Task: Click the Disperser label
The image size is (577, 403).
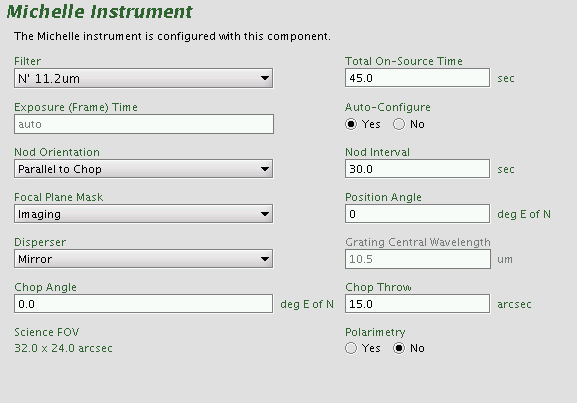Action: pyautogui.click(x=40, y=242)
